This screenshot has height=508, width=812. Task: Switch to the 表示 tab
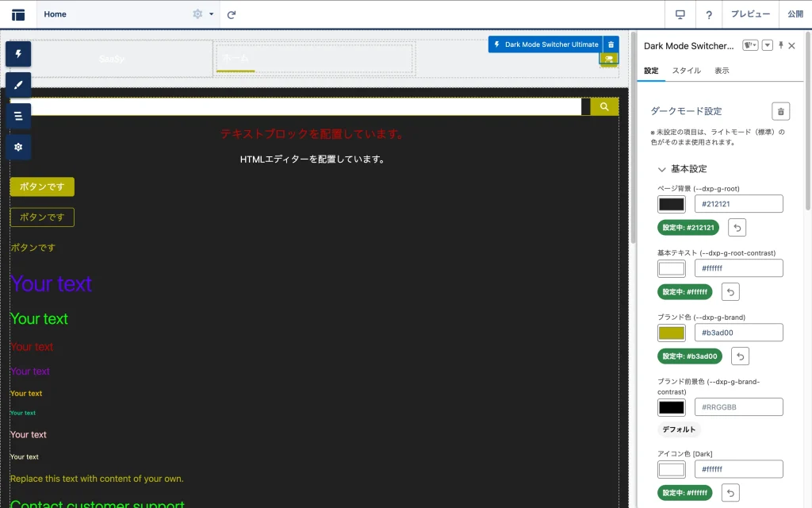pyautogui.click(x=722, y=71)
